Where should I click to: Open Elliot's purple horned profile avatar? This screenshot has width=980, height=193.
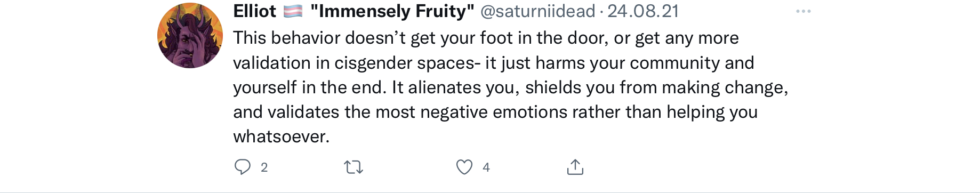click(x=190, y=35)
